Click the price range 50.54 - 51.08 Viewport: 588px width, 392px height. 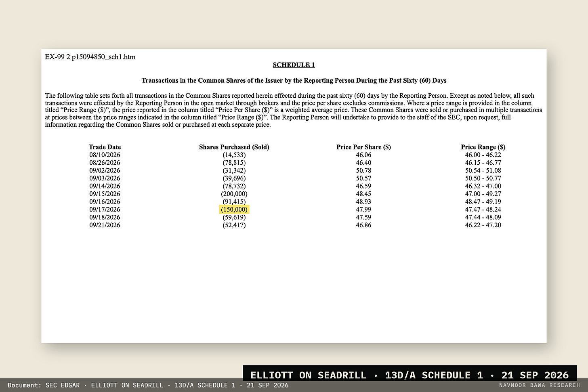click(x=483, y=170)
